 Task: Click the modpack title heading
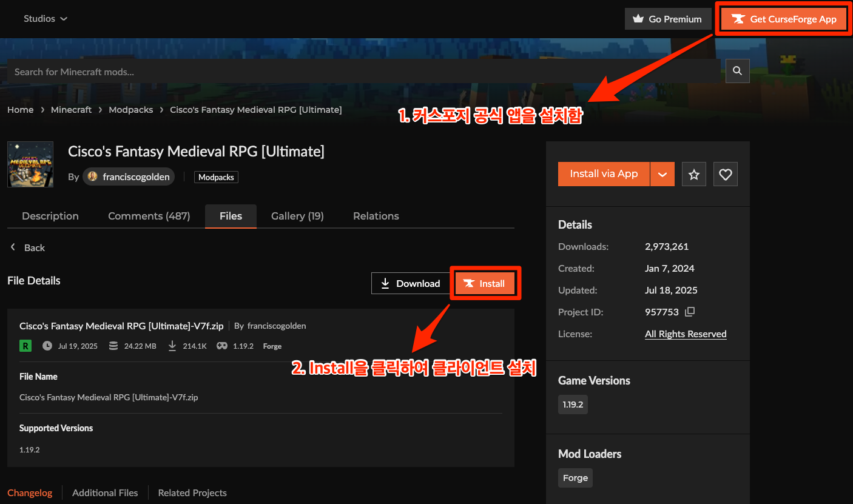click(196, 152)
